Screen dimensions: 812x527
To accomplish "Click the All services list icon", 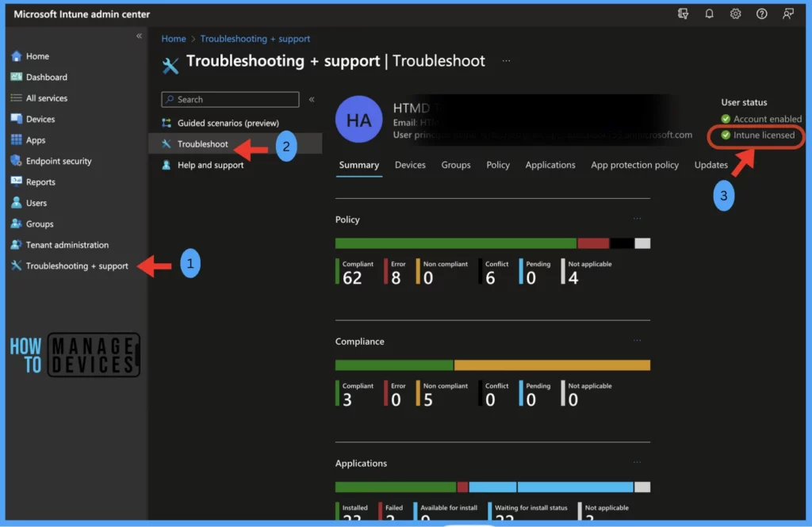I will click(x=17, y=97).
